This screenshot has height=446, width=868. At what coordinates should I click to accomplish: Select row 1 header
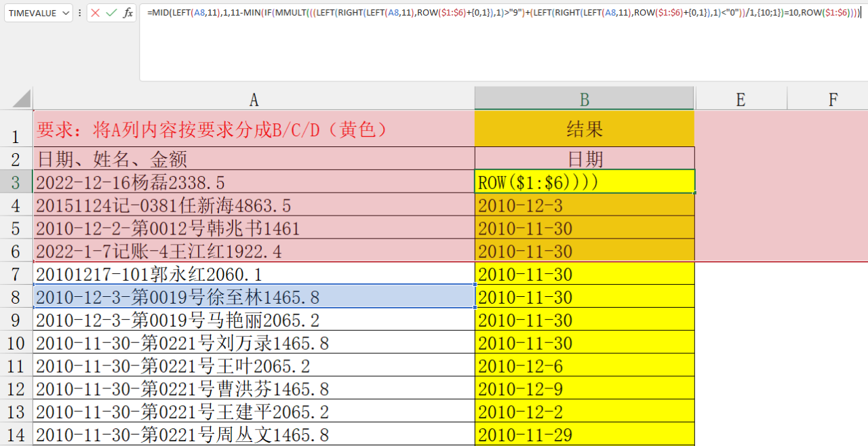pyautogui.click(x=16, y=128)
